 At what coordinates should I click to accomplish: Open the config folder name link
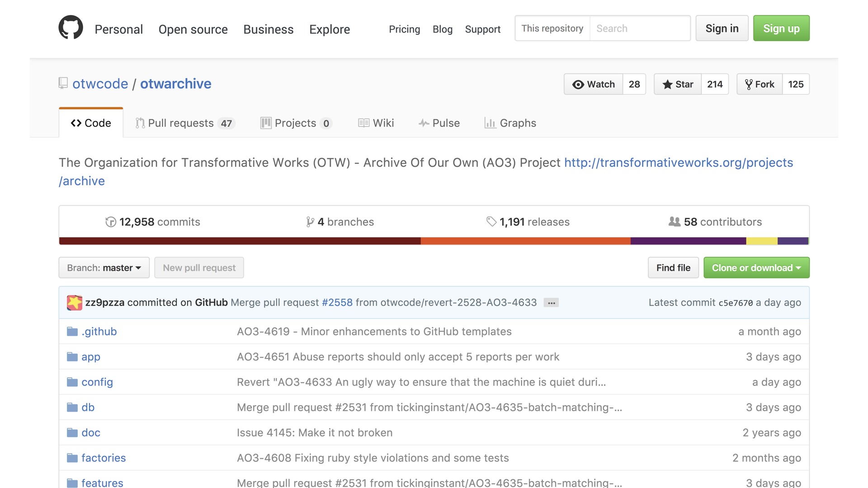click(x=97, y=382)
